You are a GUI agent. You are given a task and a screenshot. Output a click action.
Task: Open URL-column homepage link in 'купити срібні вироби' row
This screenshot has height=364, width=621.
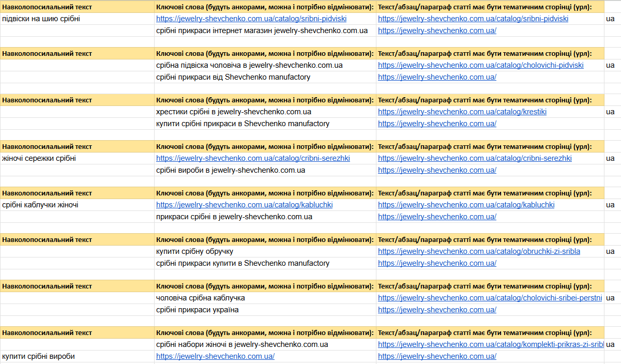(437, 356)
